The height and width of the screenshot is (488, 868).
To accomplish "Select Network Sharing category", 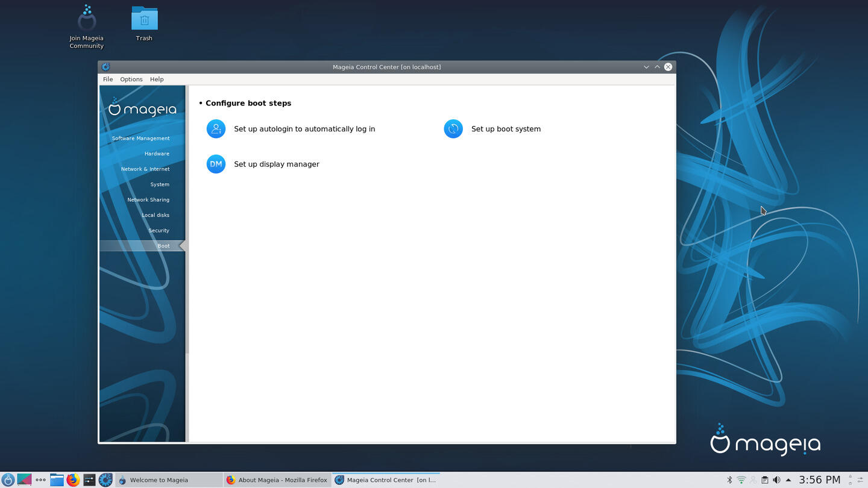I will pyautogui.click(x=148, y=199).
